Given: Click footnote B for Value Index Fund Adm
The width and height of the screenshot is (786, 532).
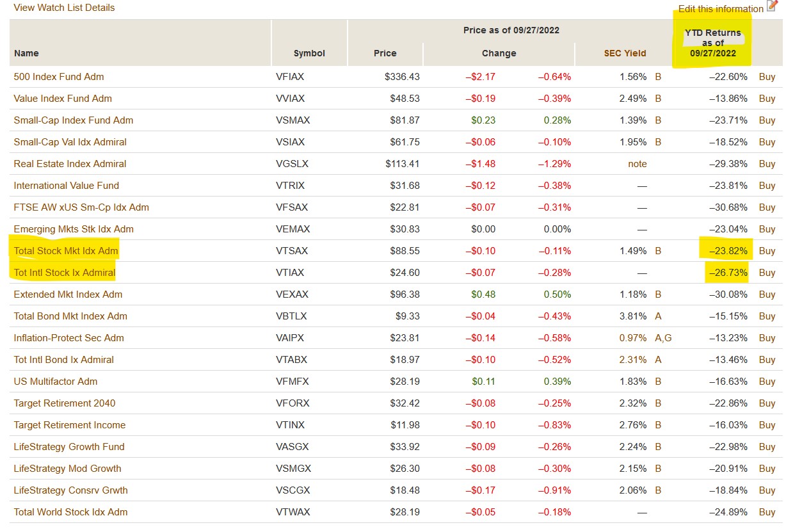Looking at the screenshot, I should coord(658,99).
